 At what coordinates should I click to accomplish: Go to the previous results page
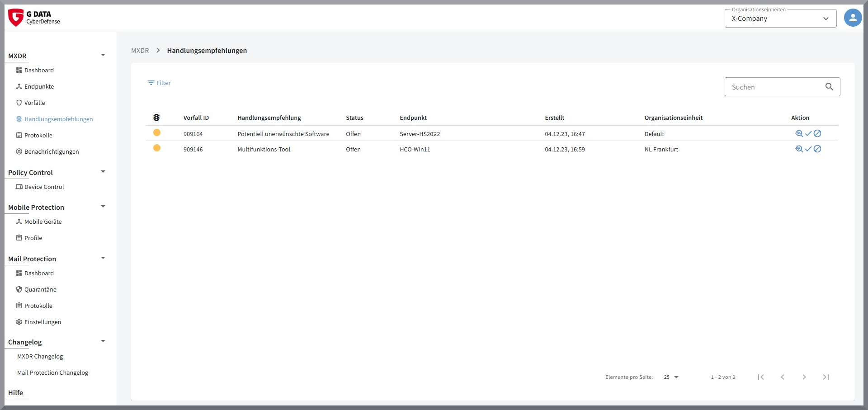(x=783, y=377)
